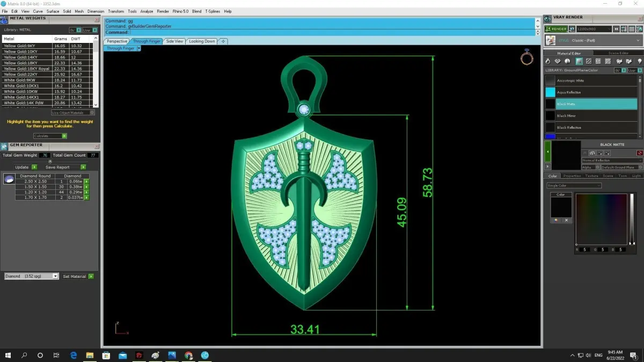Click the rewind icon next to render resolution

click(617, 29)
